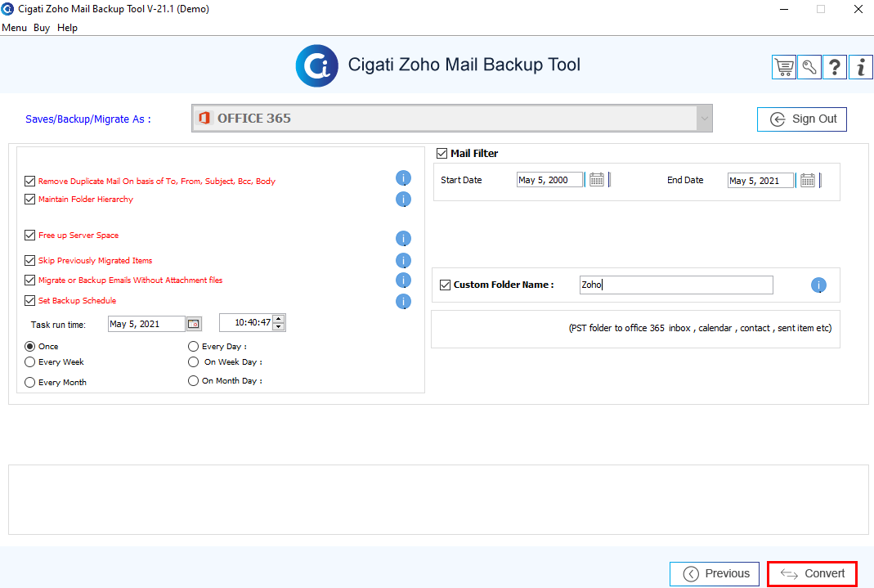Click the key activation icon
The height and width of the screenshot is (588, 874).
point(809,67)
